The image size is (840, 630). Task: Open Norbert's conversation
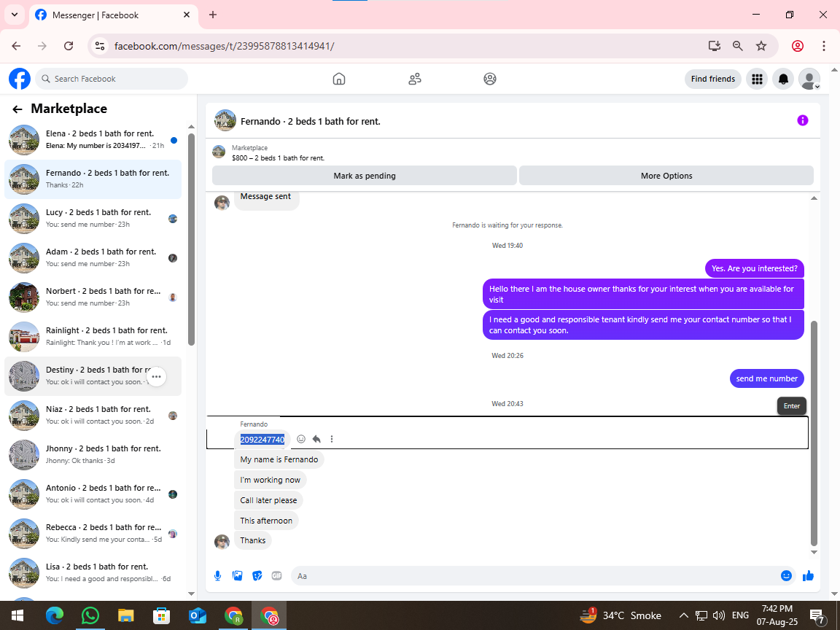point(93,297)
